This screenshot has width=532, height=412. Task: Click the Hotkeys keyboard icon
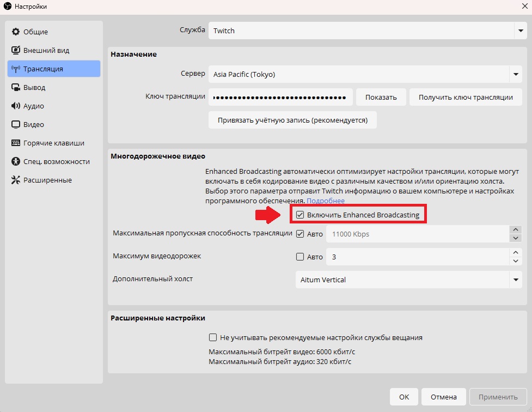coord(16,143)
